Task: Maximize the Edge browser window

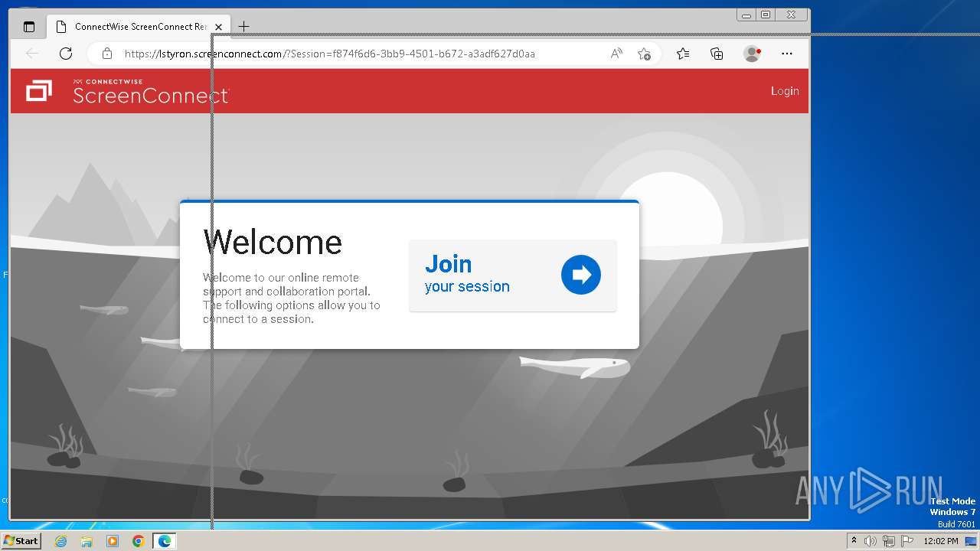Action: [x=766, y=15]
